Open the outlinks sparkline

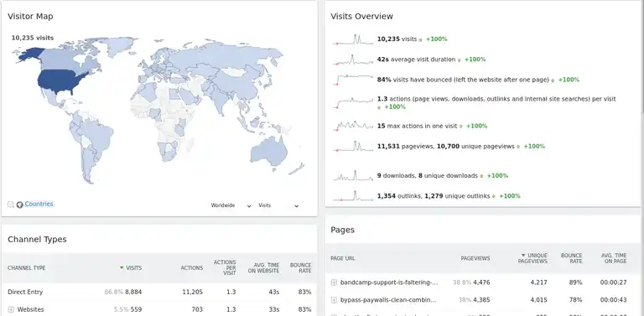click(x=353, y=196)
